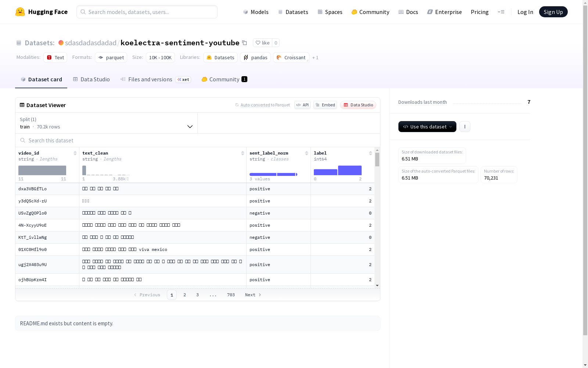The width and height of the screenshot is (588, 368).
Task: Switch to the Data Studio tab
Action: click(x=91, y=79)
